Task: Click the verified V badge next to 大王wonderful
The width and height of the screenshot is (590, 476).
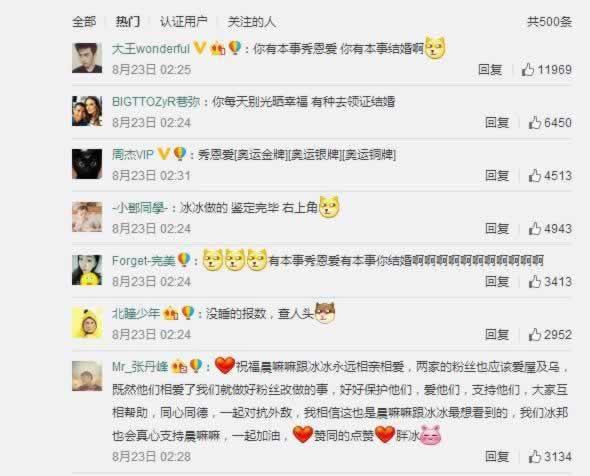Action: (x=200, y=48)
